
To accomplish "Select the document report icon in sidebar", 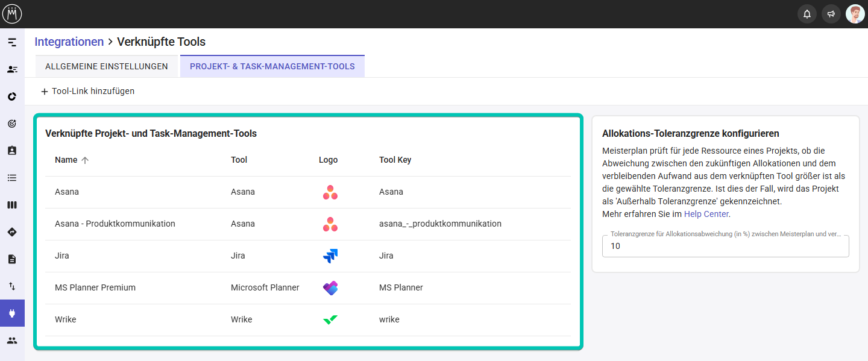I will coord(12,259).
